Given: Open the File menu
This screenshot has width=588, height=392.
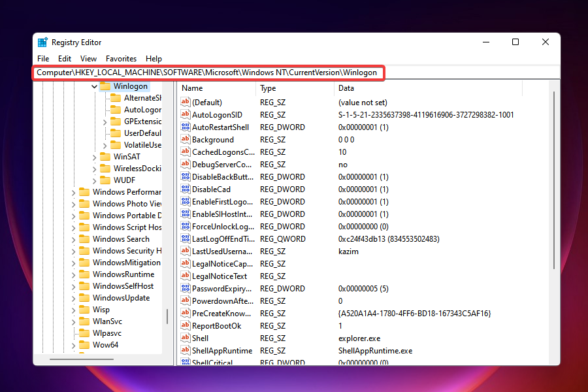Looking at the screenshot, I should [x=43, y=59].
